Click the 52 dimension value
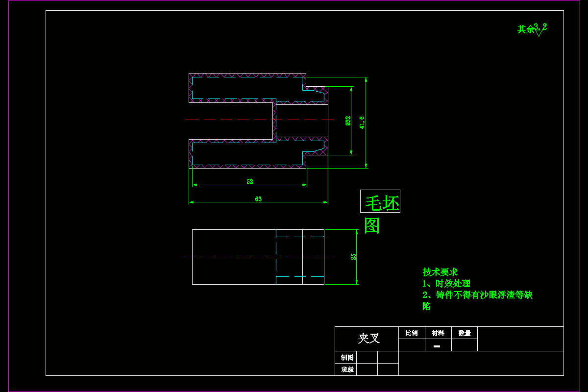Viewport: 588px width, 392px height. pyautogui.click(x=250, y=181)
